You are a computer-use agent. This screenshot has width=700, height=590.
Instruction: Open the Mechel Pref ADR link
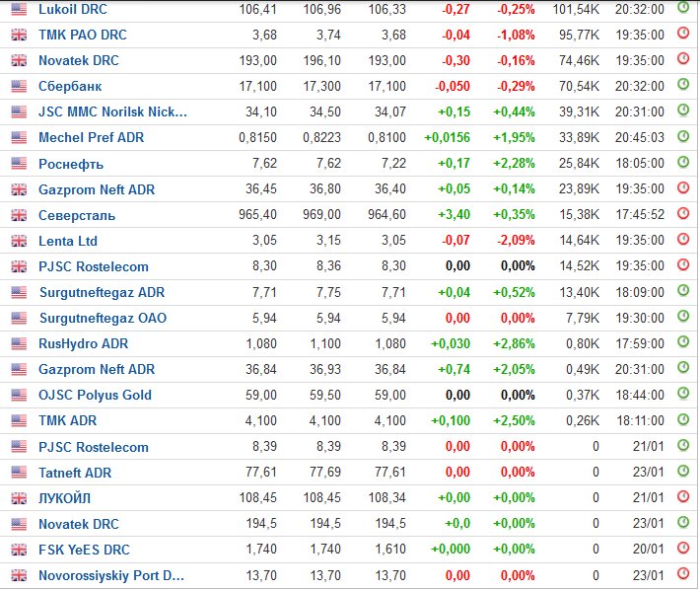[91, 137]
